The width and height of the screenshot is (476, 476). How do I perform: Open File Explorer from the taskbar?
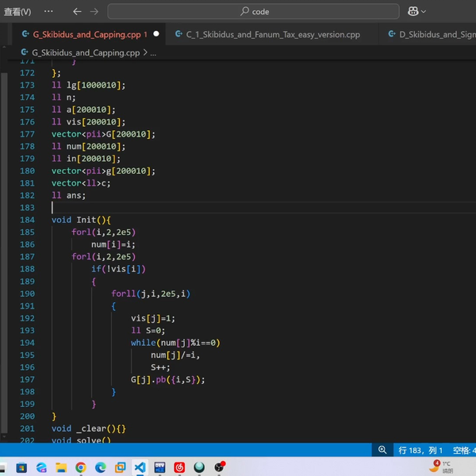[61, 467]
